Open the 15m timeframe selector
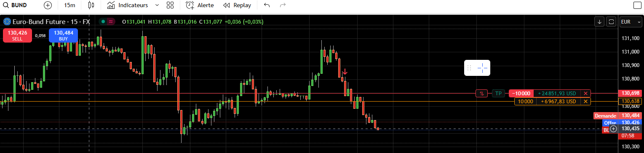The height and width of the screenshot is (153, 644). (x=69, y=5)
